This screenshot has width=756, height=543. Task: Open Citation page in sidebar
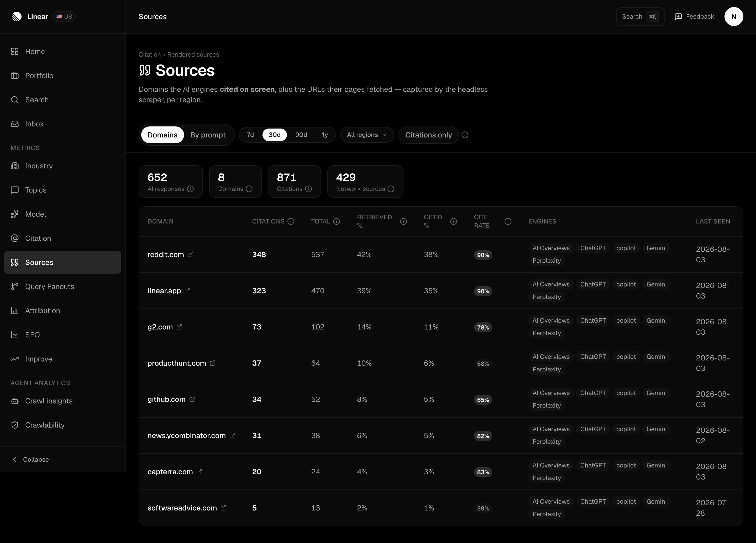[63, 238]
